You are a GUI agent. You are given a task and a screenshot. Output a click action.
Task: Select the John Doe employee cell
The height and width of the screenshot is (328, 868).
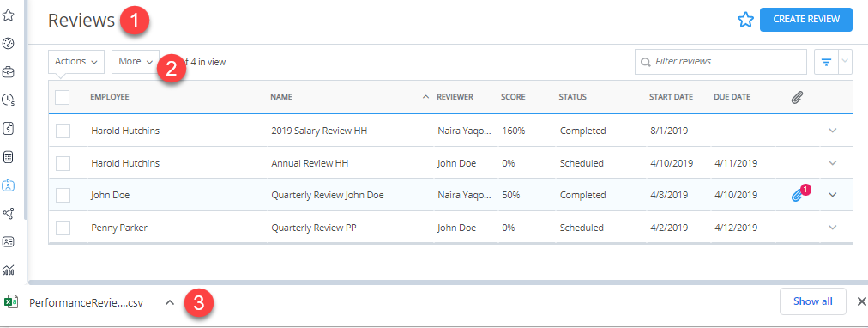pyautogui.click(x=110, y=195)
